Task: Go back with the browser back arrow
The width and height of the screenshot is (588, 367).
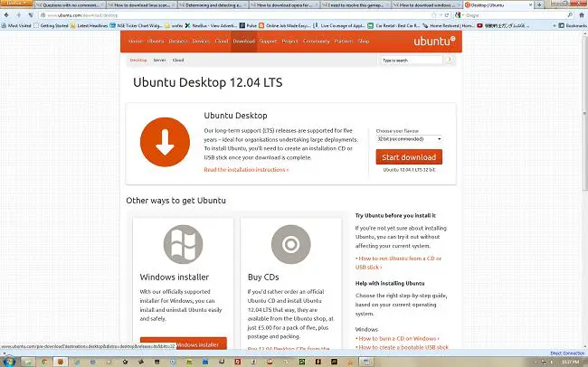Action: [x=6, y=15]
